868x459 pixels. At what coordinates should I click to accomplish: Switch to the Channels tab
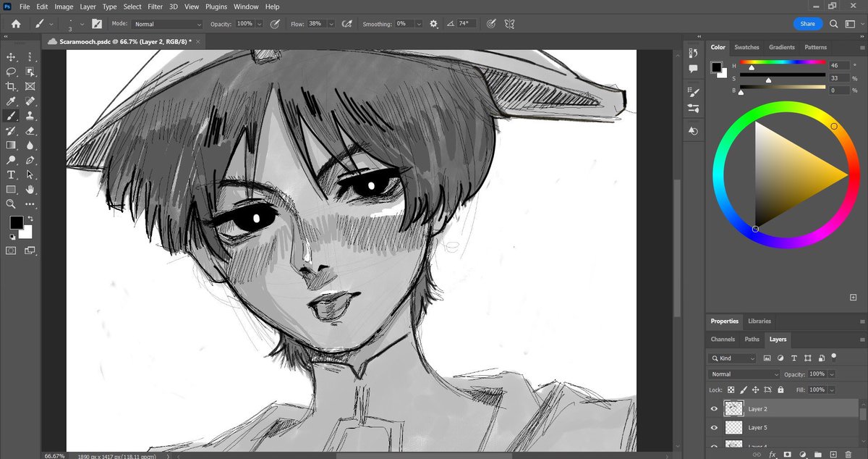[723, 339]
